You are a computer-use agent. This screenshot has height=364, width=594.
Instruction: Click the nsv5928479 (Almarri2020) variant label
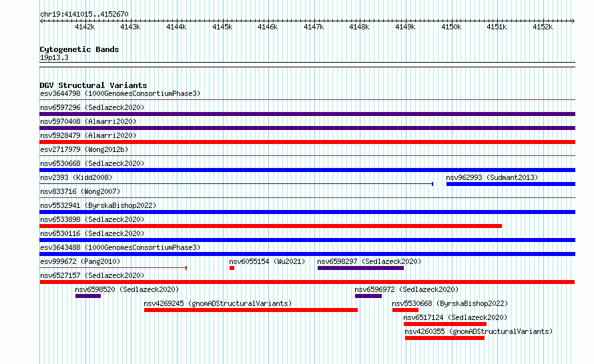[88, 135]
